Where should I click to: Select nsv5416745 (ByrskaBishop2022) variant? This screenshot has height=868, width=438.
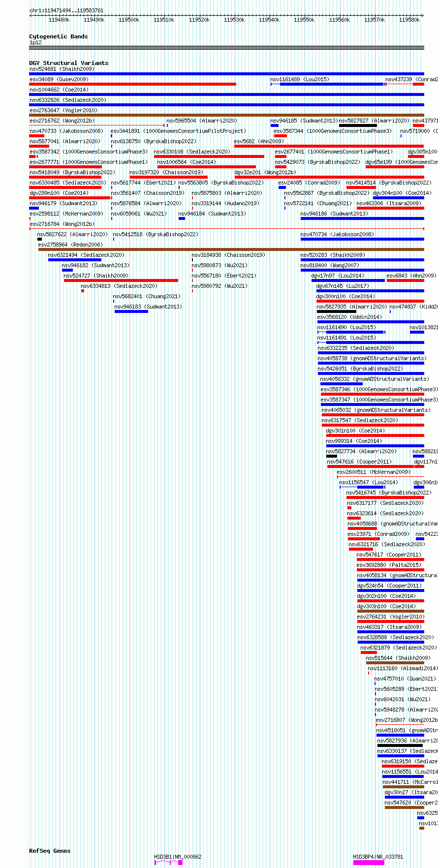coord(389,493)
